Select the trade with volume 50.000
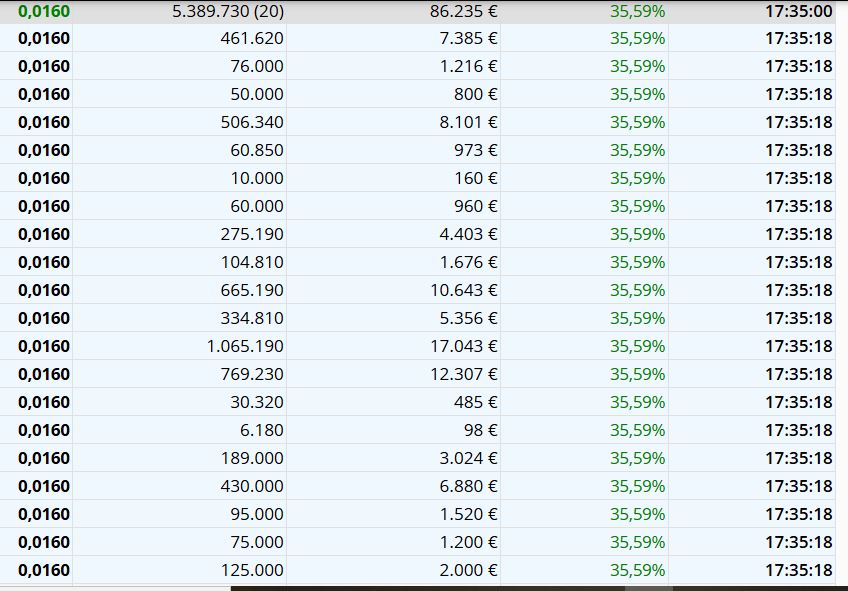848x591 pixels. click(418, 94)
